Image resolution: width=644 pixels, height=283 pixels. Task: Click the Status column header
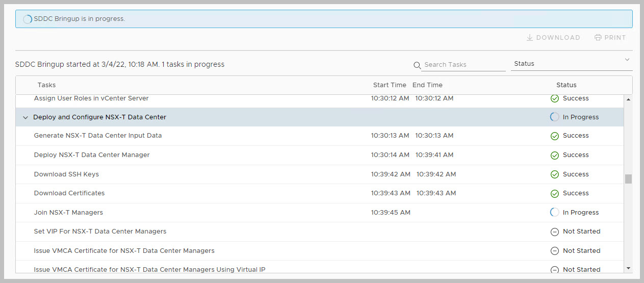point(566,85)
